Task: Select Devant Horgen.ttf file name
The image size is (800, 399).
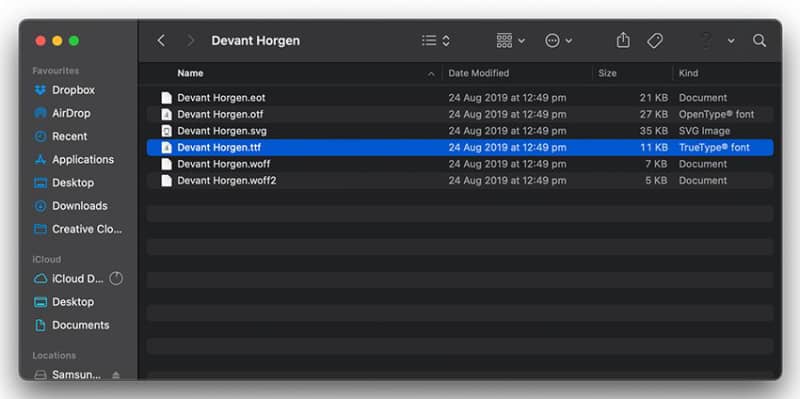Action: pyautogui.click(x=219, y=147)
